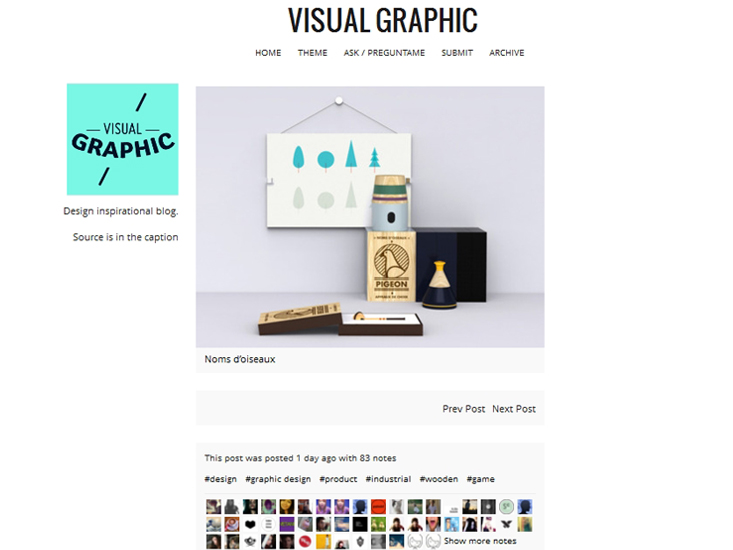Select the purple square avatar in notes
Screen dimensions: 733x550
(x=287, y=524)
